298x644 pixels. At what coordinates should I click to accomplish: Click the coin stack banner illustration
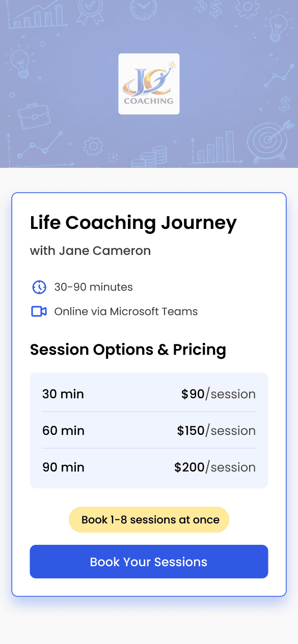click(x=149, y=157)
